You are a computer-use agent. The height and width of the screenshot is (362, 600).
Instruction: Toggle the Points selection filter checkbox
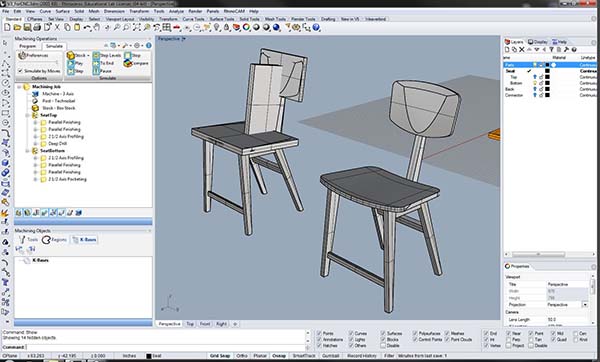(x=319, y=333)
